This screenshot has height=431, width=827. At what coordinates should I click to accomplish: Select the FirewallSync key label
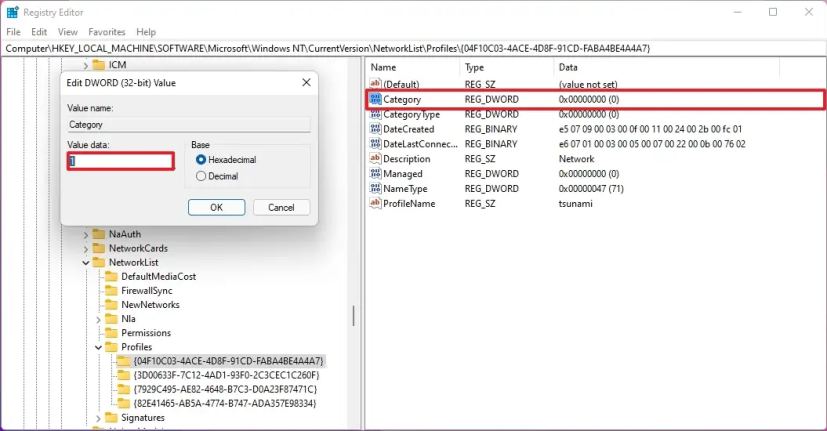pos(147,291)
